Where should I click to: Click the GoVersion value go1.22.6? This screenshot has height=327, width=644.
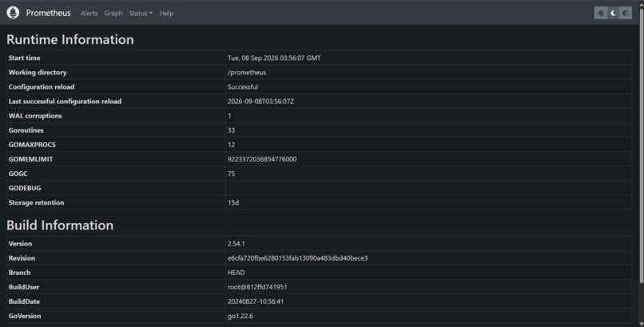click(241, 316)
